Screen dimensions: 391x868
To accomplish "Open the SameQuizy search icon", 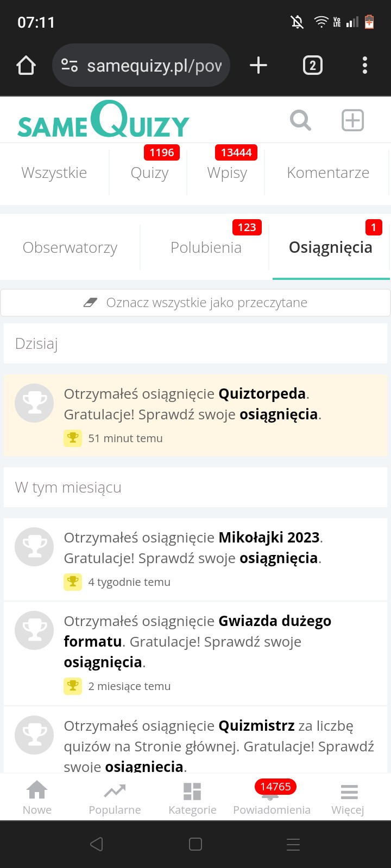I will pos(300,120).
